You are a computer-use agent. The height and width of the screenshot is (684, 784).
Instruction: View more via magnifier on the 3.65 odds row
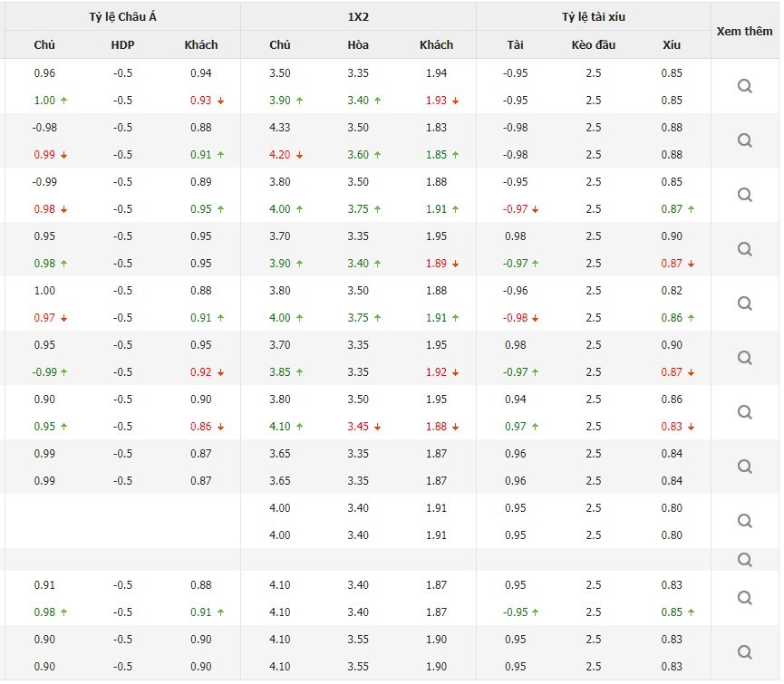tap(745, 467)
